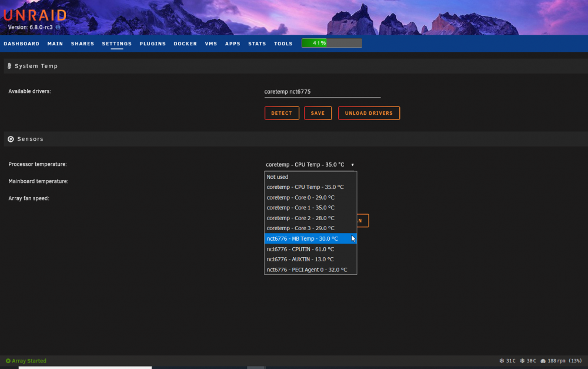Viewport: 588px width, 369px height.
Task: Choose coretemp Core 1 35.0 °C option
Action: [310, 208]
